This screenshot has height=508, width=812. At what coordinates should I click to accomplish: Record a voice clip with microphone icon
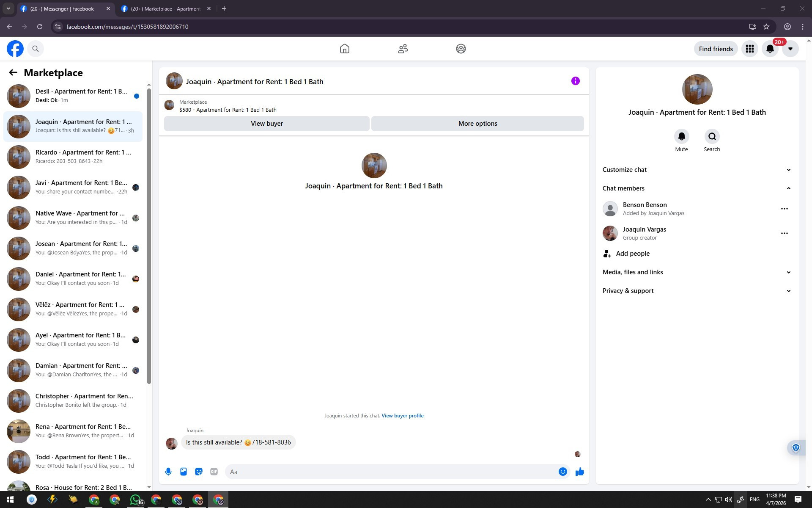[x=168, y=472]
